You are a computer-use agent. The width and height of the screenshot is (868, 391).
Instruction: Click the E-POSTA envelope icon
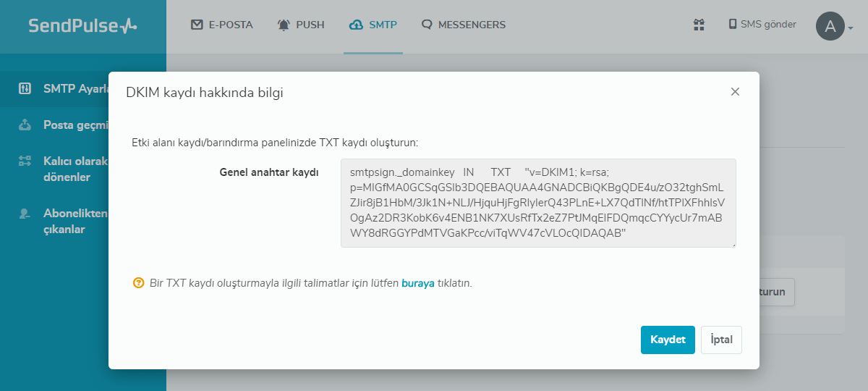click(197, 25)
